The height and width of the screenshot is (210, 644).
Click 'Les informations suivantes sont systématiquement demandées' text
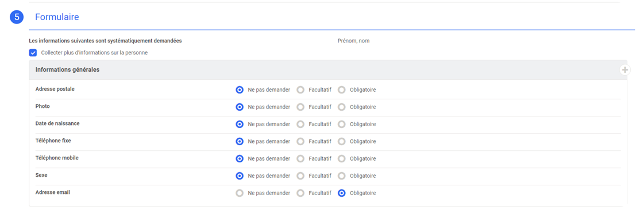[106, 41]
